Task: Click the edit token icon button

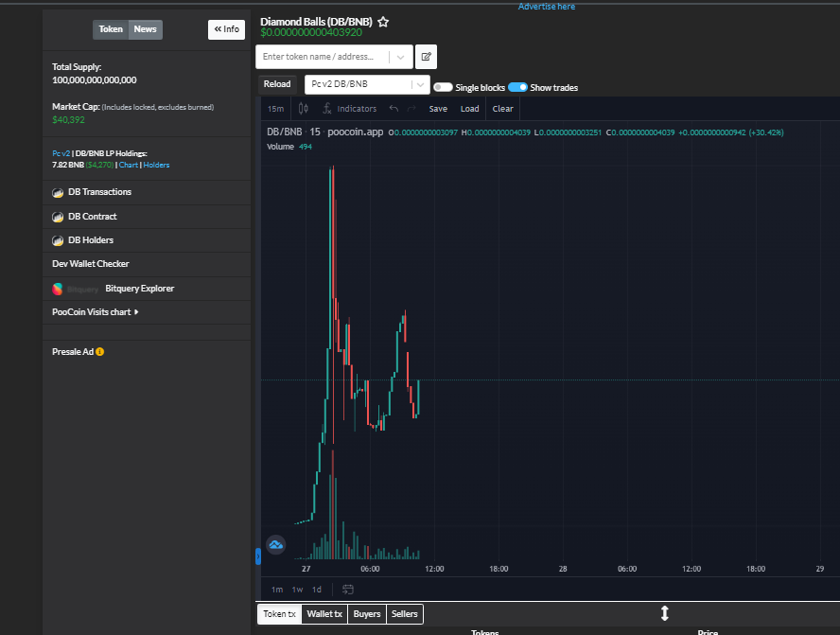Action: point(426,57)
